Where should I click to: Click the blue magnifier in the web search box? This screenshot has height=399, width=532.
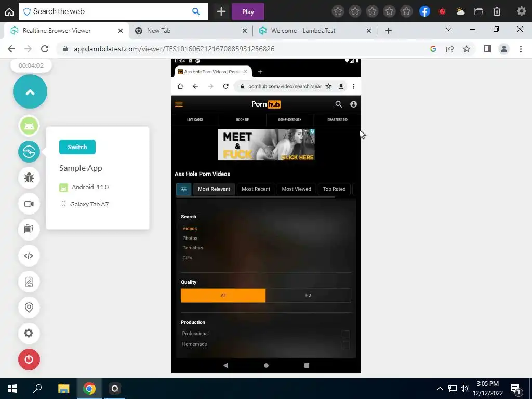(x=196, y=11)
